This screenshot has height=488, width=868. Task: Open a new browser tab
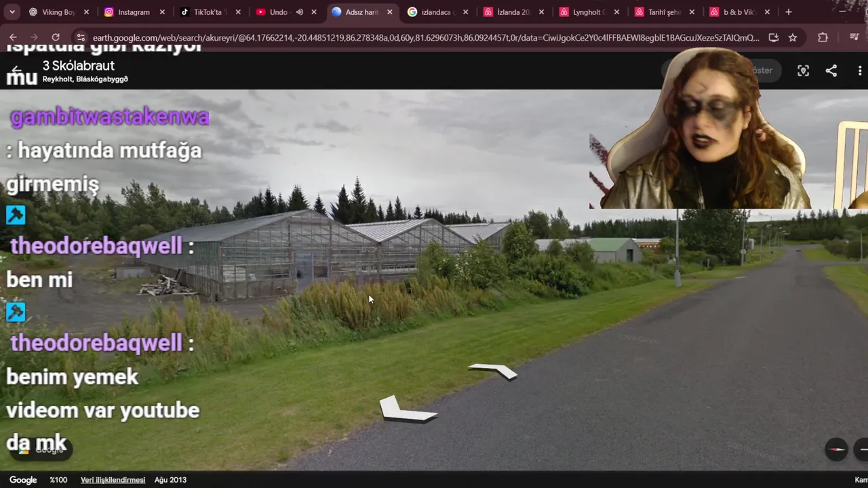[788, 12]
